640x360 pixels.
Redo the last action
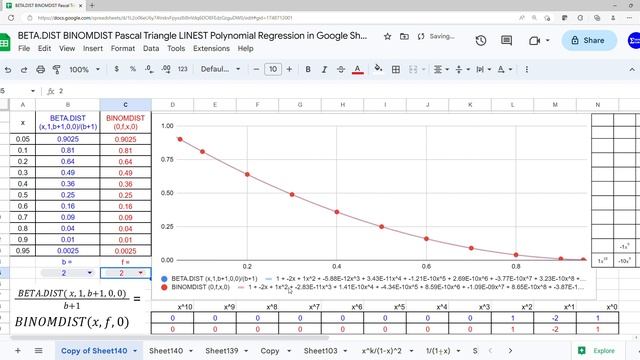[24, 70]
